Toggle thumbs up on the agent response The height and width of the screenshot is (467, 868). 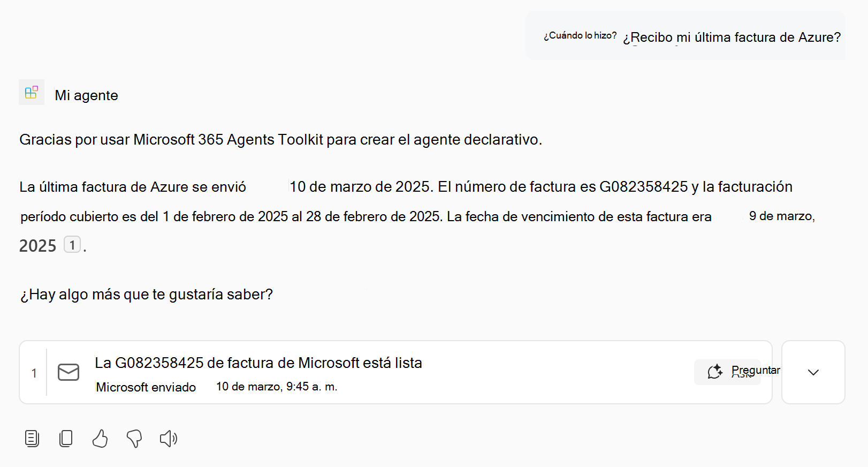[x=100, y=438]
